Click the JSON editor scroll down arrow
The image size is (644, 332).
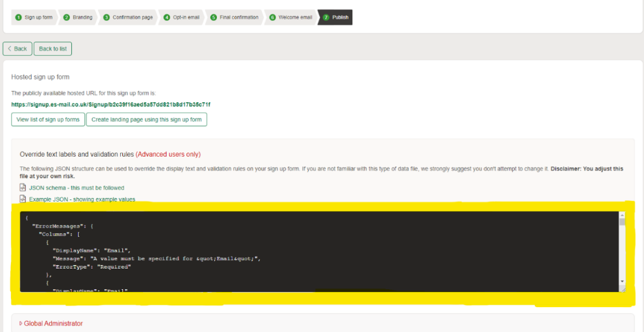[622, 281]
